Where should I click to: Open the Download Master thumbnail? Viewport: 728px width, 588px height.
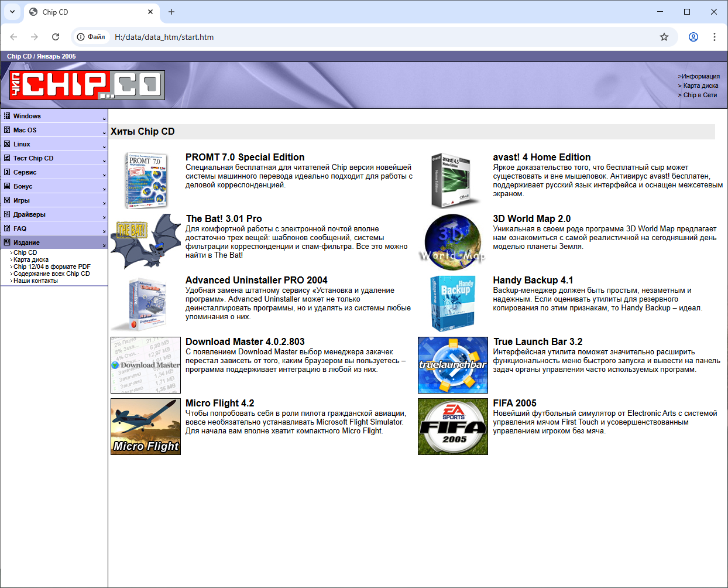[x=146, y=365]
